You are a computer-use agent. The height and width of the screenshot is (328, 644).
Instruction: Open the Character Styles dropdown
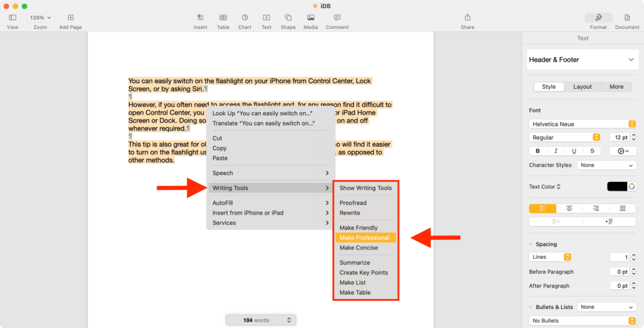point(607,166)
